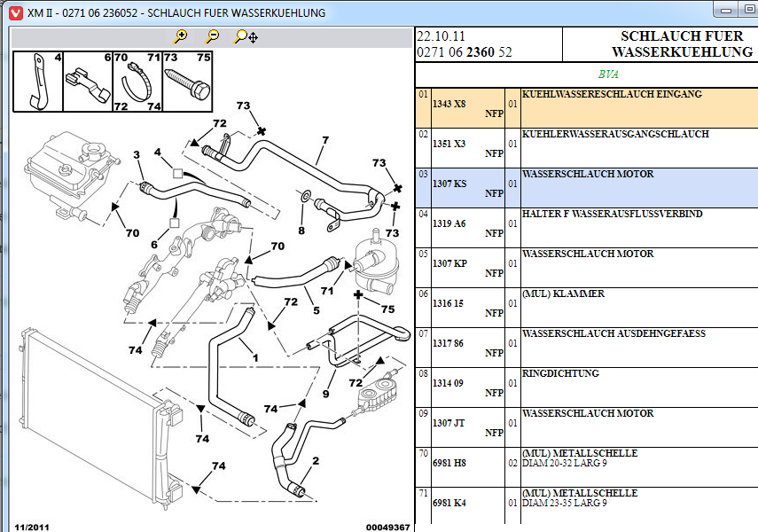Select row 06 (MUL) KLAMMER
This screenshot has height=532, width=758.
tap(587, 308)
